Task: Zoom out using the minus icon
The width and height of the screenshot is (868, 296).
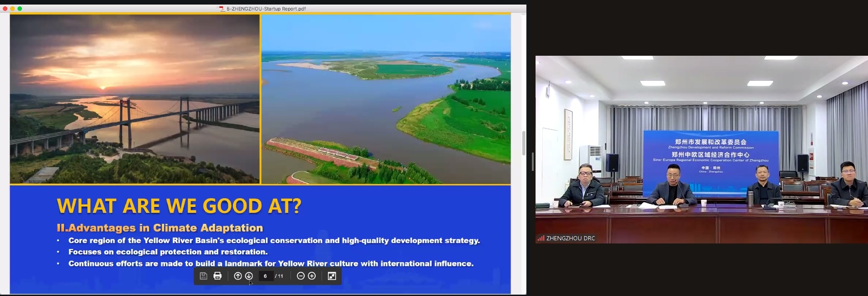Action: point(300,276)
